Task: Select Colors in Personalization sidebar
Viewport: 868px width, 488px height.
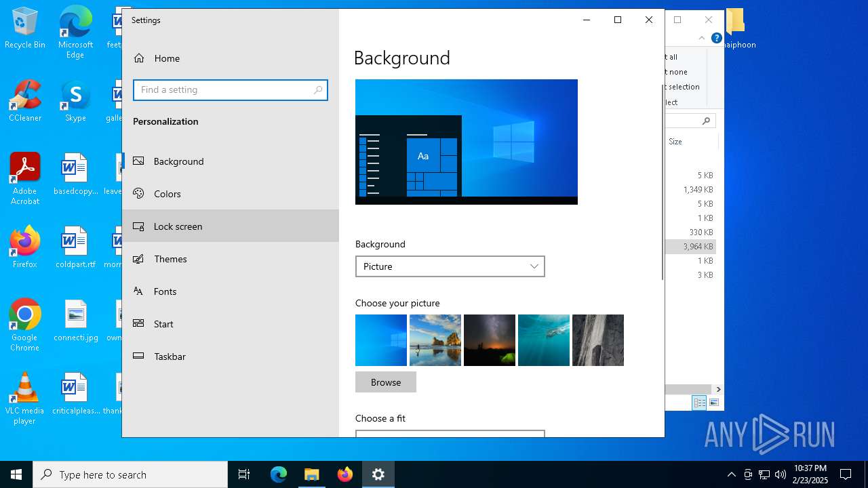Action: [167, 194]
